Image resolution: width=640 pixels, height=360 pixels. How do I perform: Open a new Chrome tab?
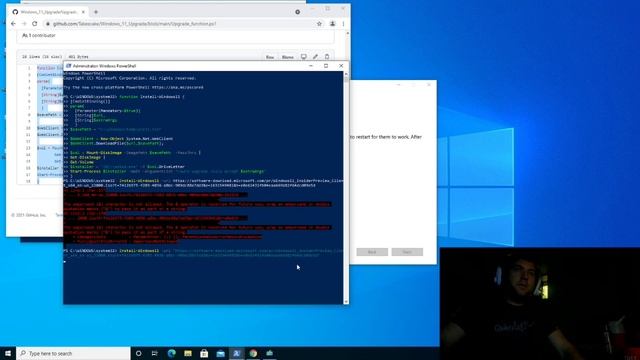(96, 12)
